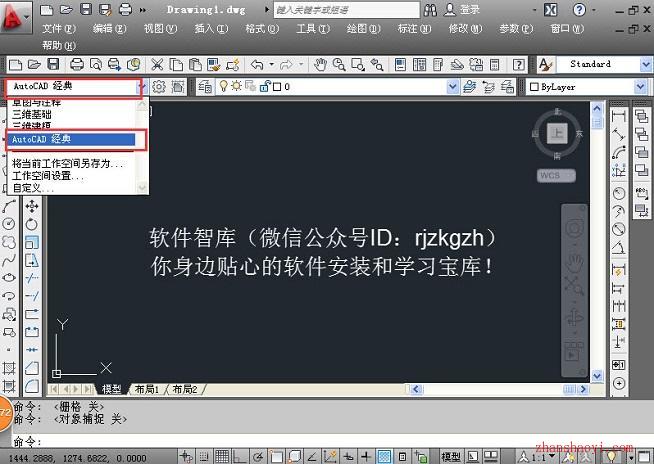Toggle the layer 0 lightbulb on/off
The image size is (654, 464).
pyautogui.click(x=224, y=86)
